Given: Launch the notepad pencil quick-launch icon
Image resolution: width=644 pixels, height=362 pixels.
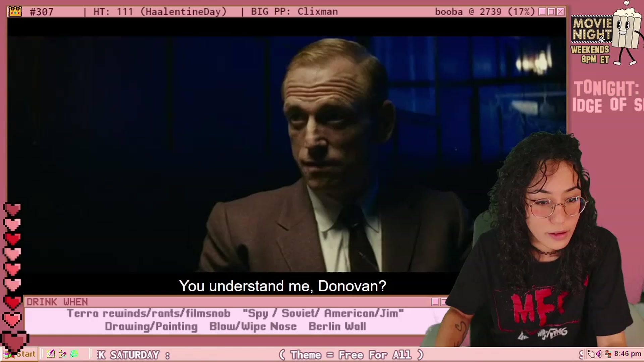Looking at the screenshot, I should pyautogui.click(x=51, y=354).
